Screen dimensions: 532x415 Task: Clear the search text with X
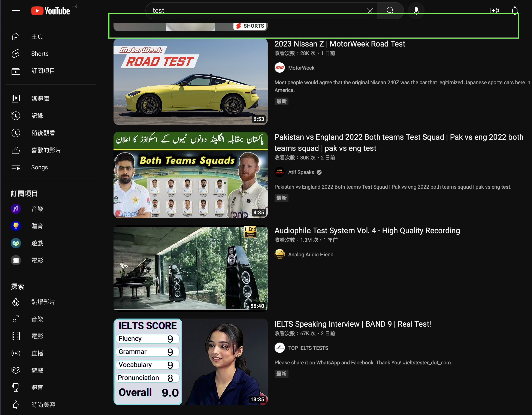point(370,11)
